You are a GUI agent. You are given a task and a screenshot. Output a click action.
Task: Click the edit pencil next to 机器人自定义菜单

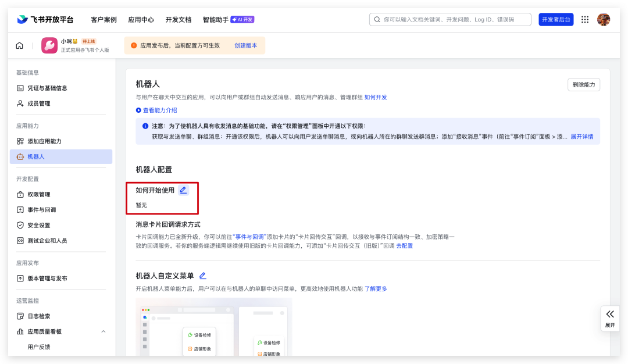click(202, 276)
